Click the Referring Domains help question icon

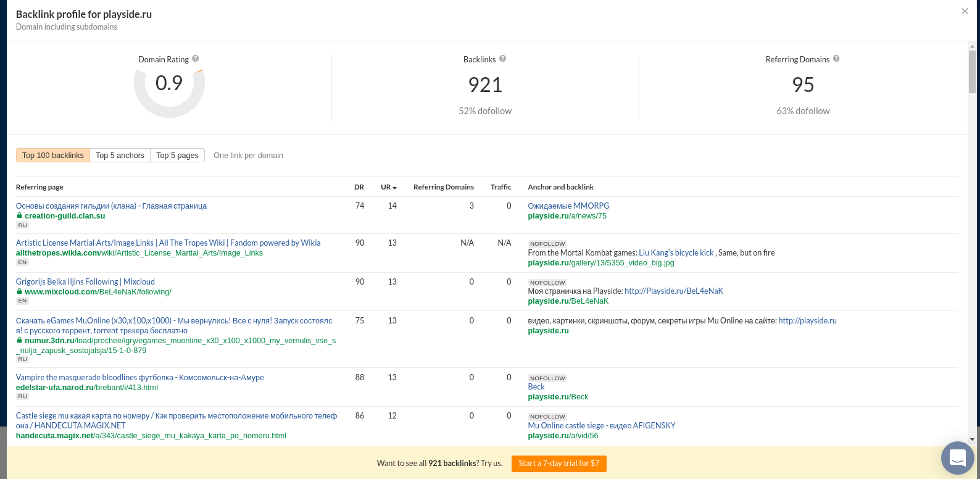click(x=836, y=59)
